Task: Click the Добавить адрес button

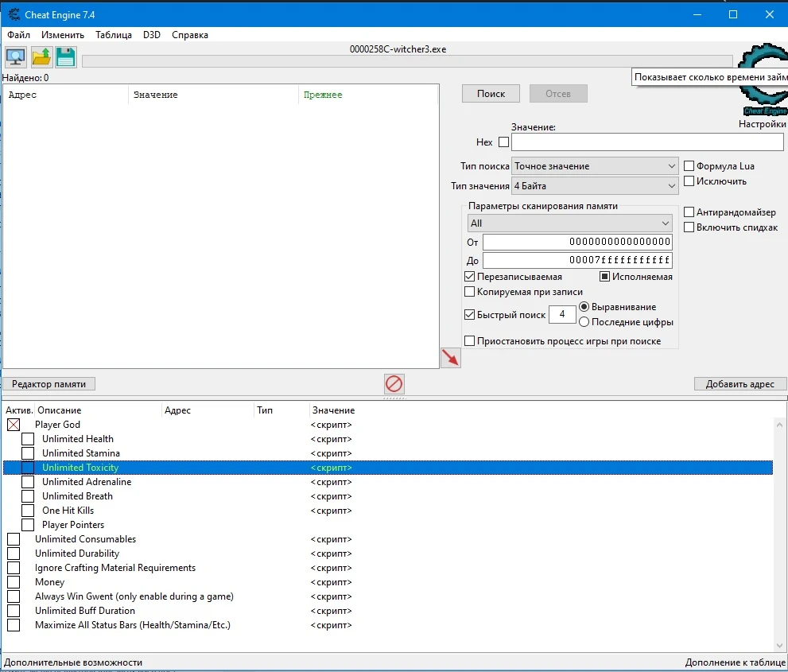Action: click(x=739, y=384)
